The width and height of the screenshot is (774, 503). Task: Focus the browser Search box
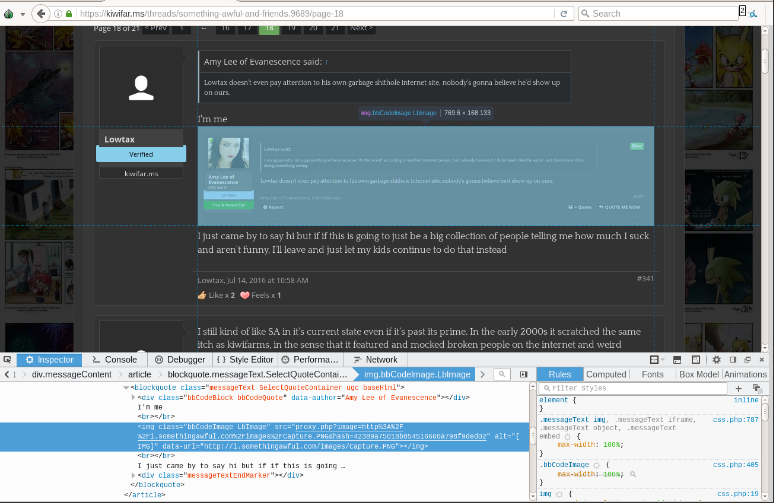pos(658,14)
